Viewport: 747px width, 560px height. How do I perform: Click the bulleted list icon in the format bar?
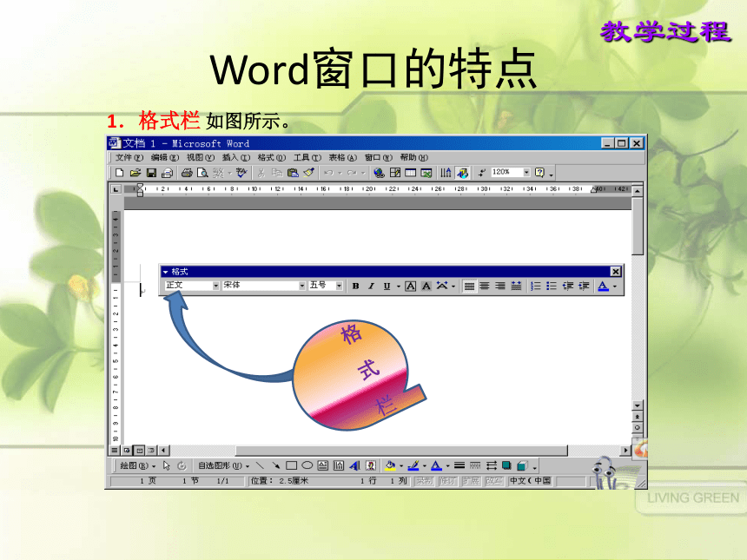point(552,286)
